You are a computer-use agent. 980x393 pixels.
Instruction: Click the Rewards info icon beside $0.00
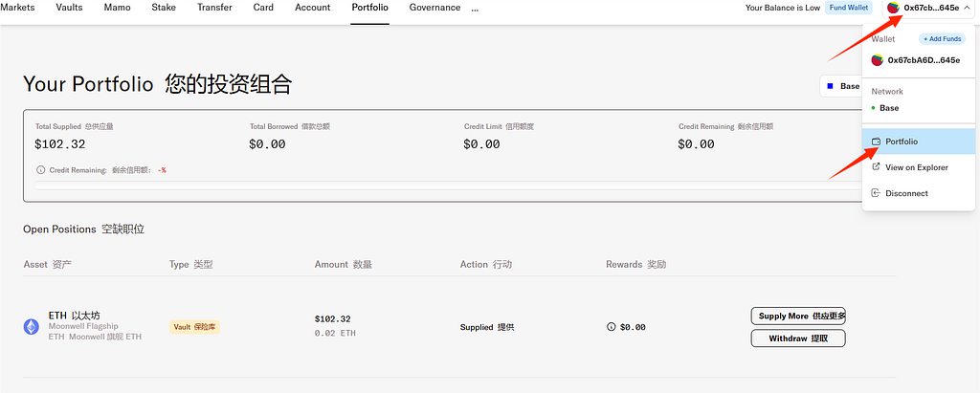click(x=611, y=327)
